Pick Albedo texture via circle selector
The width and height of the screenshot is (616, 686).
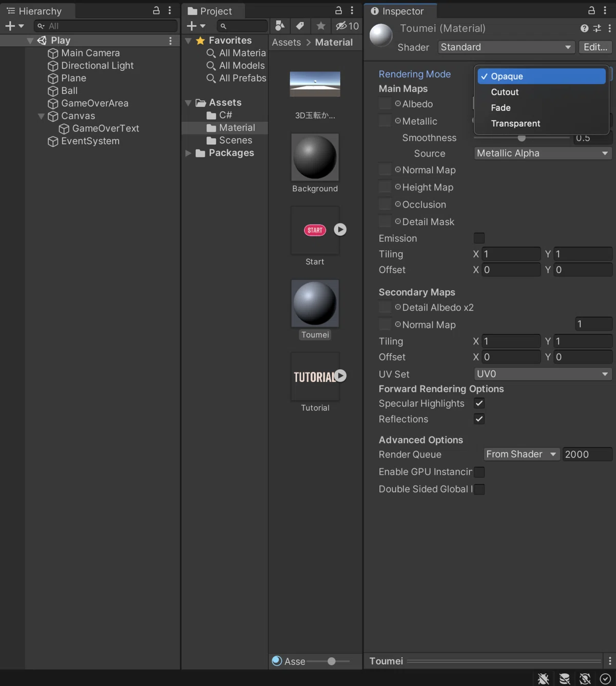(x=398, y=104)
